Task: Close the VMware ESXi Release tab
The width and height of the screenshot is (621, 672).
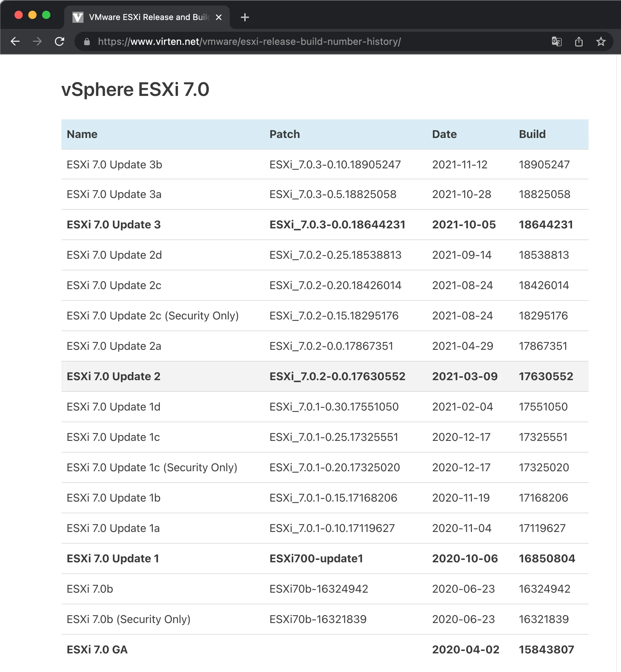Action: pos(219,17)
